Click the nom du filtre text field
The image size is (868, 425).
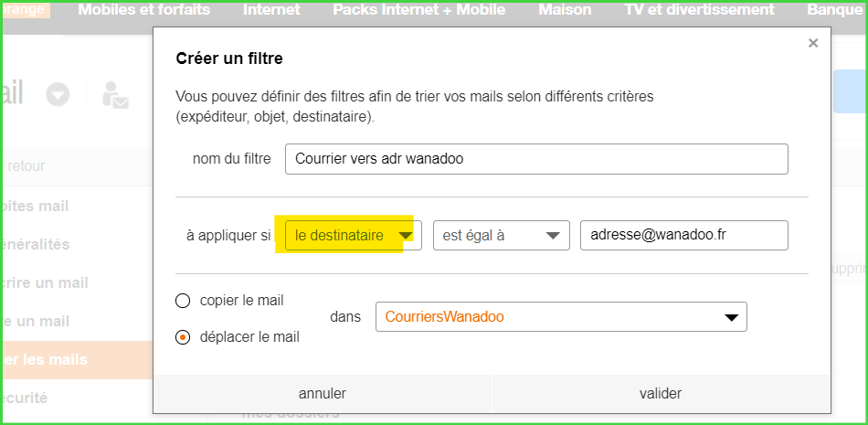tap(536, 158)
